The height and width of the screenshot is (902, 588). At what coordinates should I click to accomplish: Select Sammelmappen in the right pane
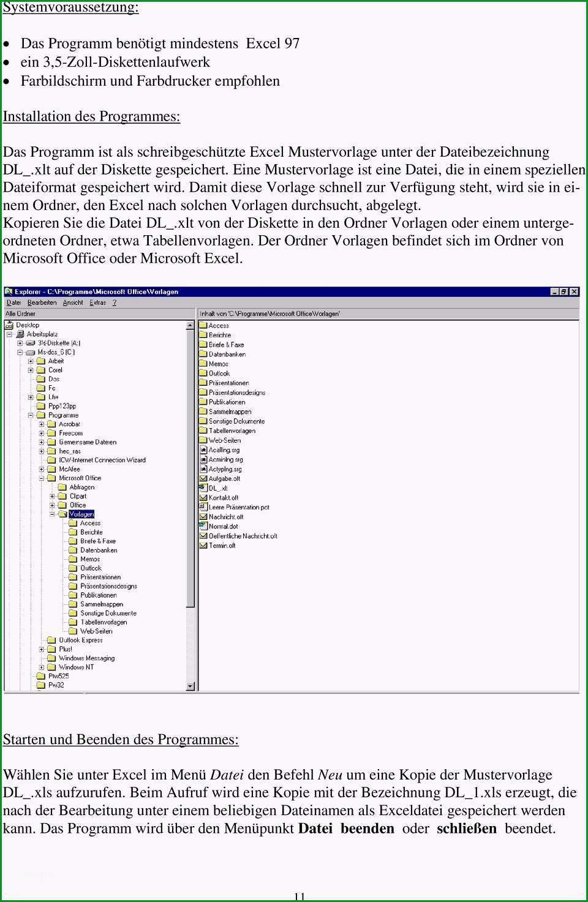point(230,412)
